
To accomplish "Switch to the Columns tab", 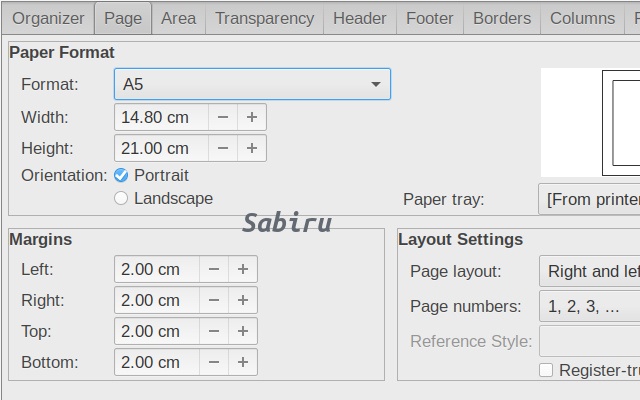I will (x=582, y=18).
